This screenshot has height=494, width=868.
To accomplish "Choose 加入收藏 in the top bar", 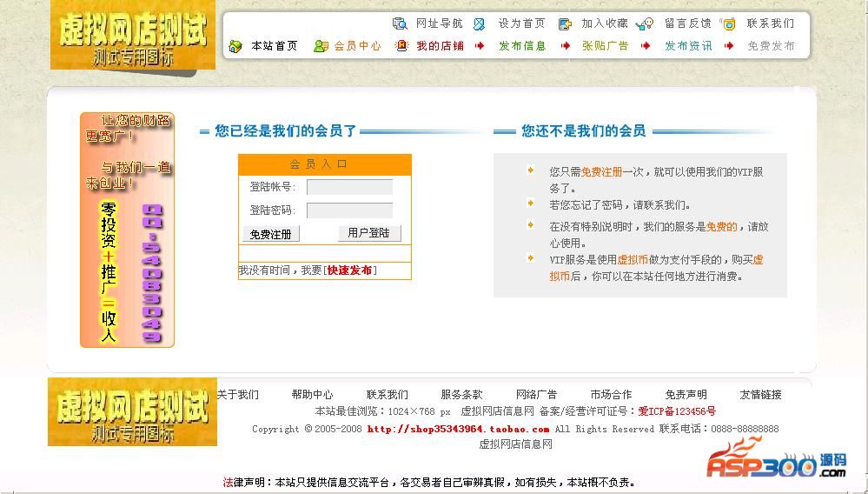I will coord(605,23).
